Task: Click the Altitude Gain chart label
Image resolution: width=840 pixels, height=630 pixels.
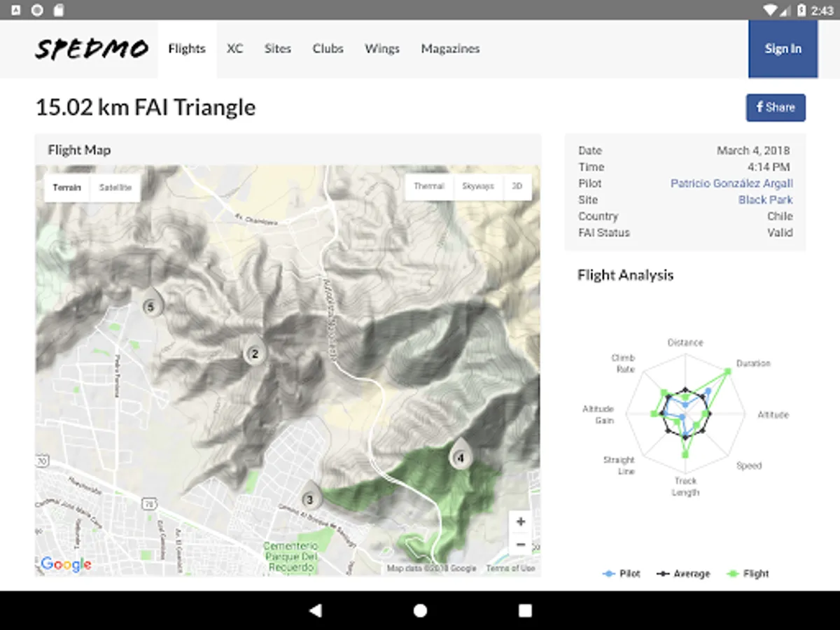Action: (x=598, y=414)
